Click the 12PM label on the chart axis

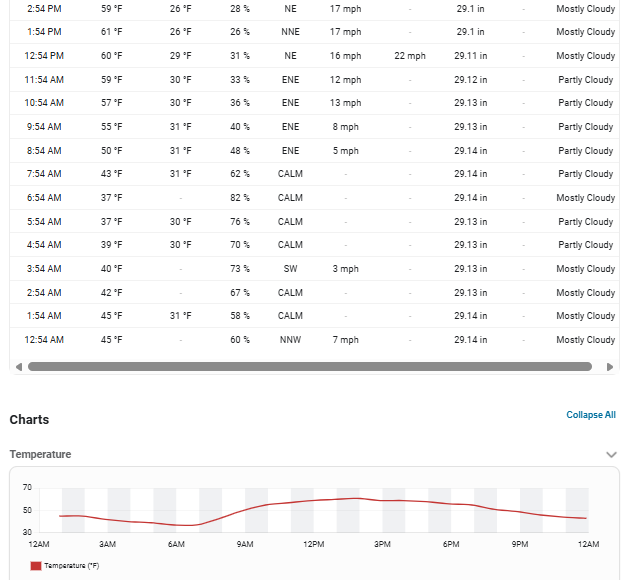(314, 544)
